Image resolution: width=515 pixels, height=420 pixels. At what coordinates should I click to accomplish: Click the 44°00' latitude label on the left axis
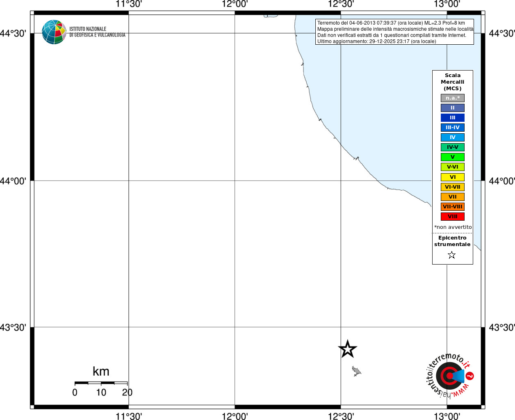click(x=13, y=181)
